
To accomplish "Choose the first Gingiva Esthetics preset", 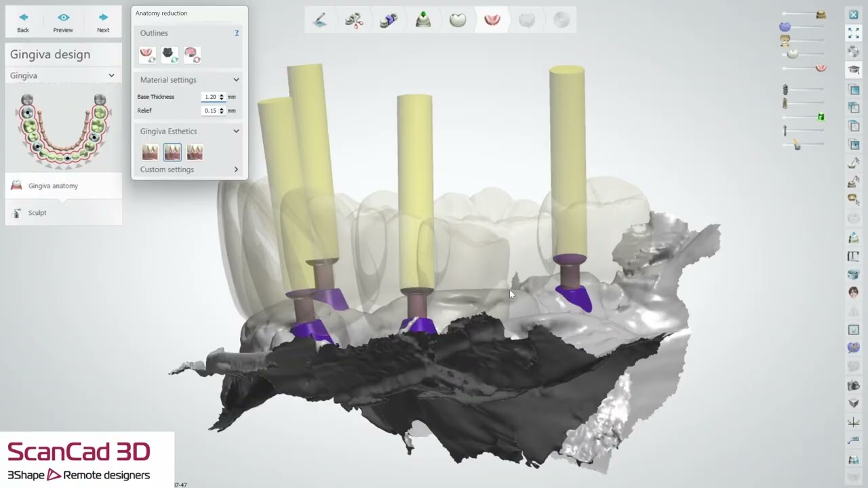I will pyautogui.click(x=150, y=152).
